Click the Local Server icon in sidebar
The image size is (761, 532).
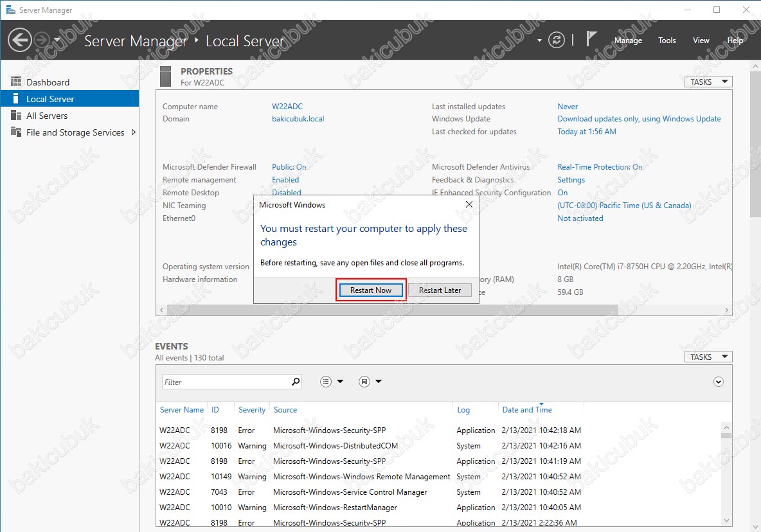tap(16, 98)
